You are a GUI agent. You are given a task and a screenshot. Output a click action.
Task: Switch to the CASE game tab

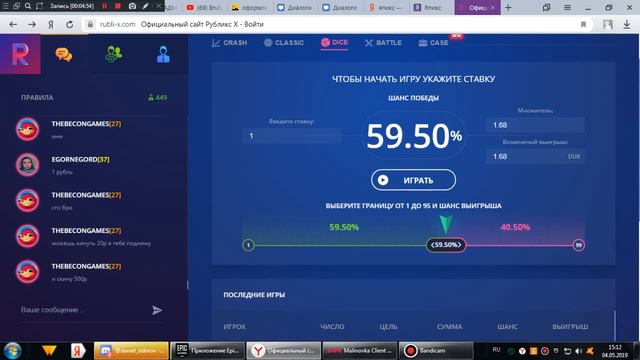[433, 43]
